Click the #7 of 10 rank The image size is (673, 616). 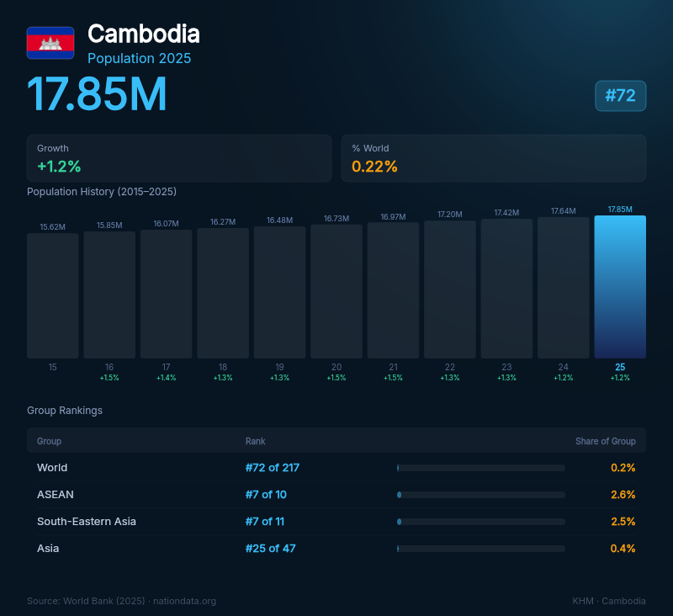click(266, 495)
